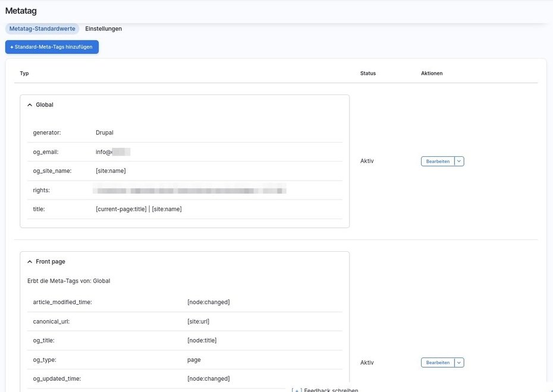Click Bearbeiten for the Global row
The image size is (553, 392).
(438, 161)
